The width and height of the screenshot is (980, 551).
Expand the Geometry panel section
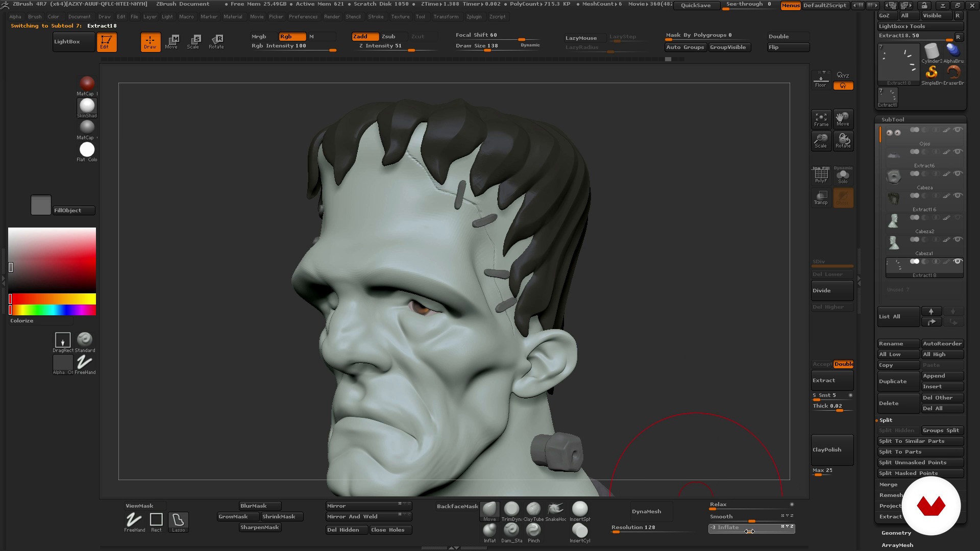[896, 532]
